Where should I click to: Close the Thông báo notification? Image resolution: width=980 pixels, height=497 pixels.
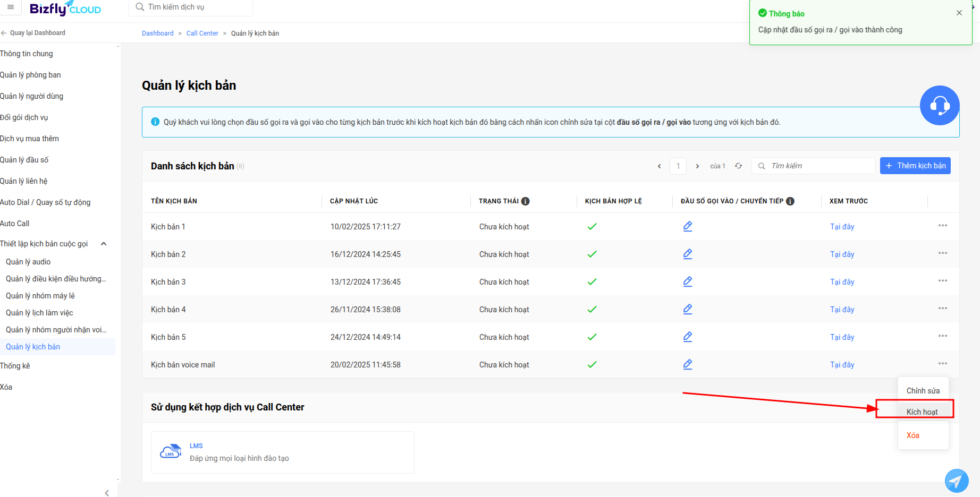pyautogui.click(x=959, y=13)
